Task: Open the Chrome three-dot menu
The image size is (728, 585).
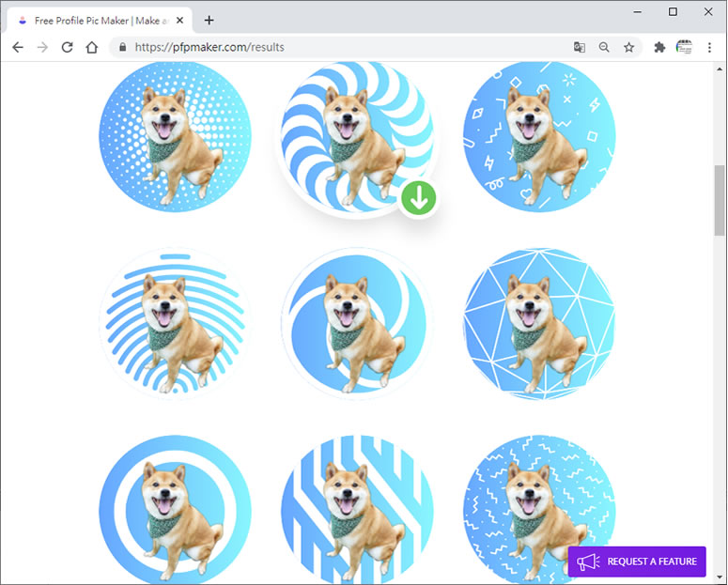Action: [x=709, y=47]
